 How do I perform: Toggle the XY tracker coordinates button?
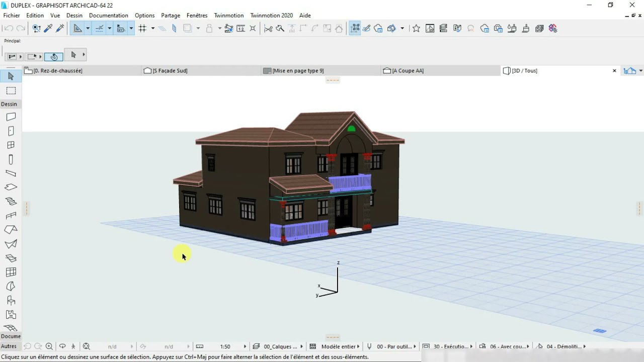(121, 29)
